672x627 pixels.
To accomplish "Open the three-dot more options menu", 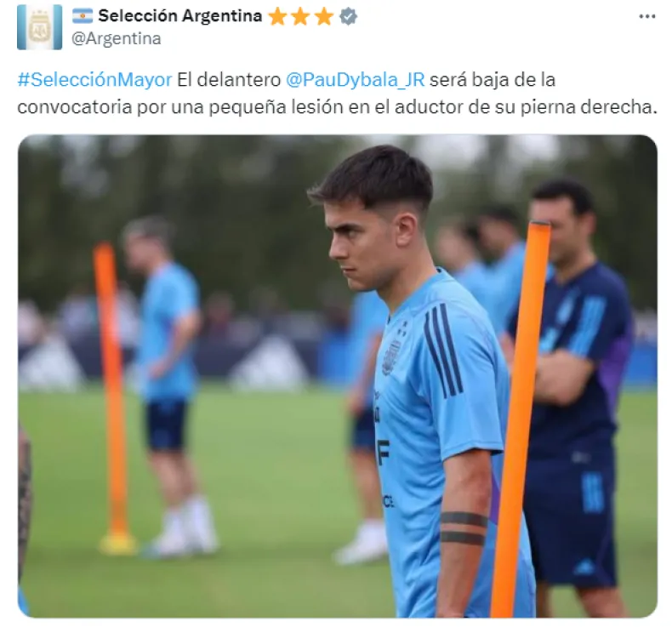I will (x=646, y=17).
